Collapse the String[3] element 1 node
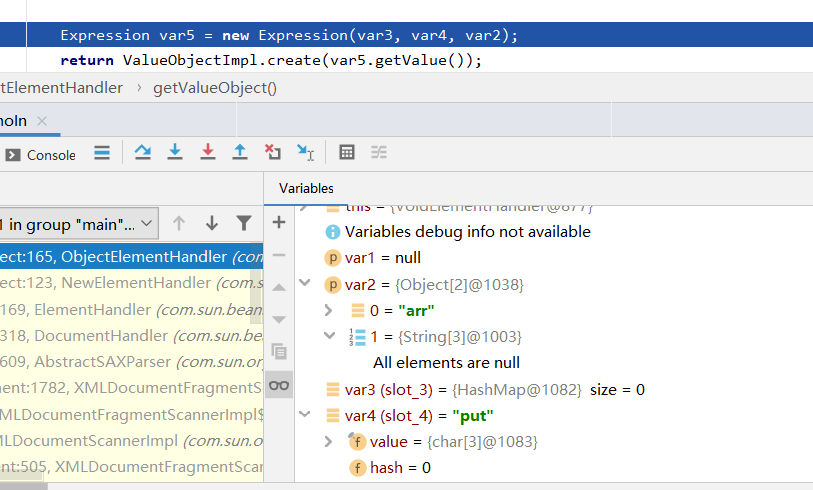 [329, 337]
